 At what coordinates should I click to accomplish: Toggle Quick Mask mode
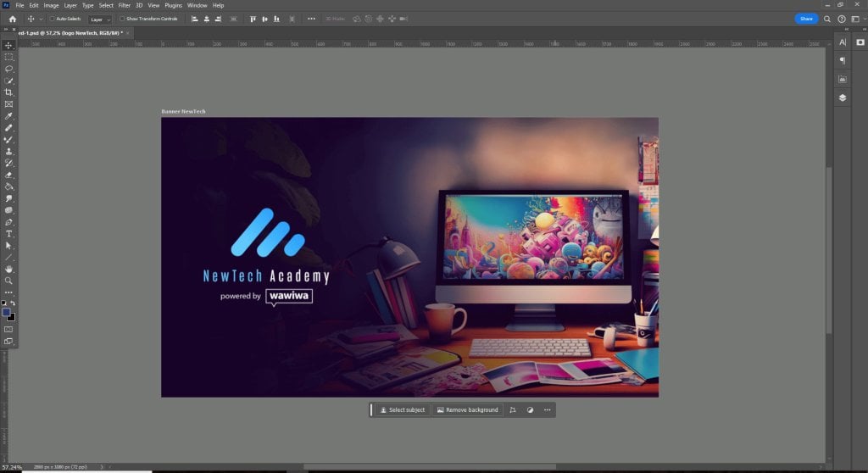coord(8,330)
